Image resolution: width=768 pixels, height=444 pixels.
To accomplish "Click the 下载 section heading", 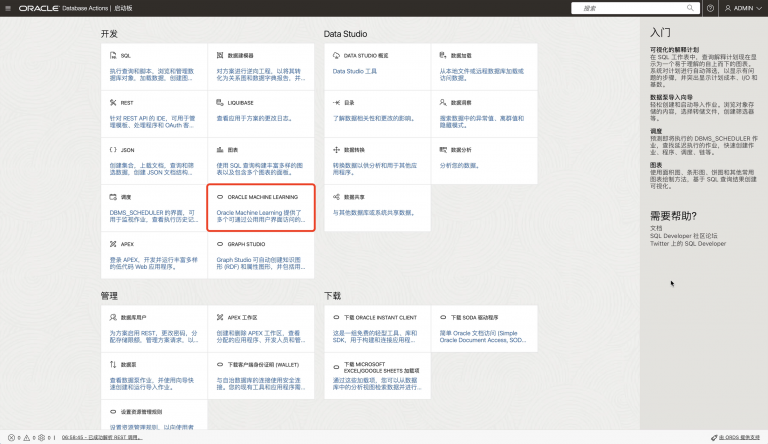I will tap(332, 296).
